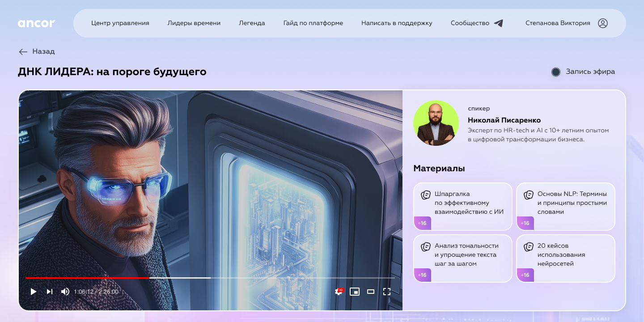This screenshot has height=322, width=644.
Task: Open the Telegram community icon
Action: coord(499,23)
